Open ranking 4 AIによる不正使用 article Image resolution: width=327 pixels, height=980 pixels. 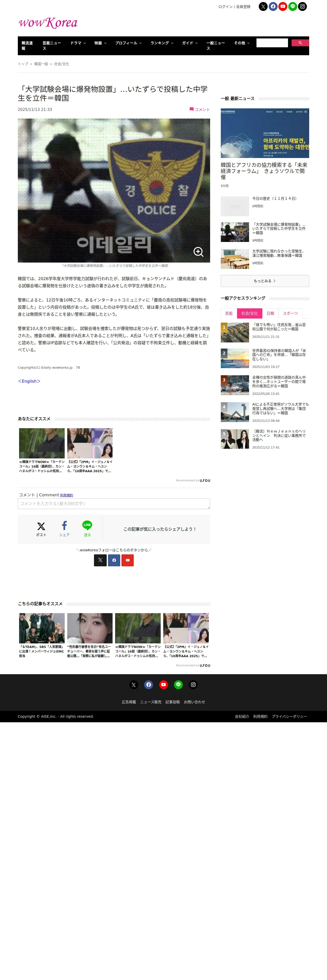(280, 409)
